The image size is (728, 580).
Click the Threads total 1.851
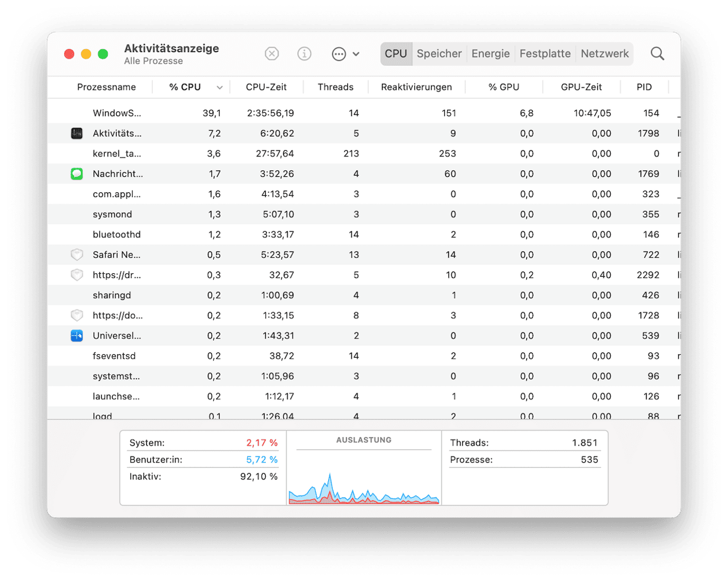click(x=585, y=443)
